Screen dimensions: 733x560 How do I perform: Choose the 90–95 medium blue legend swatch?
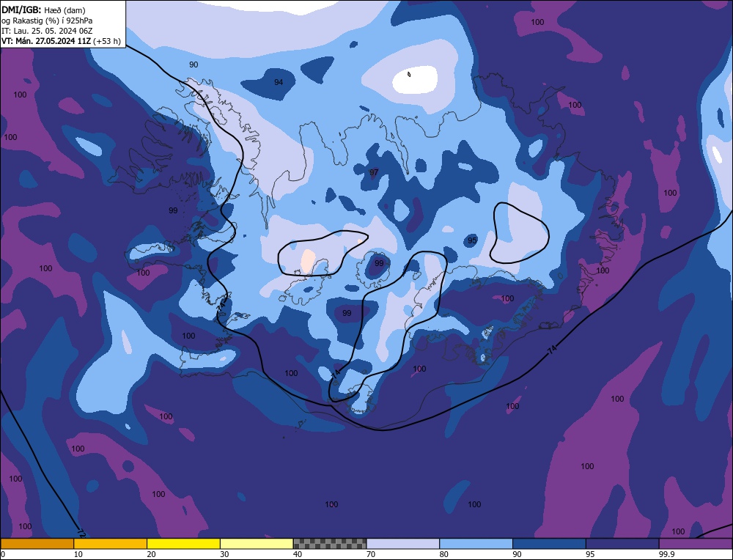549,544
